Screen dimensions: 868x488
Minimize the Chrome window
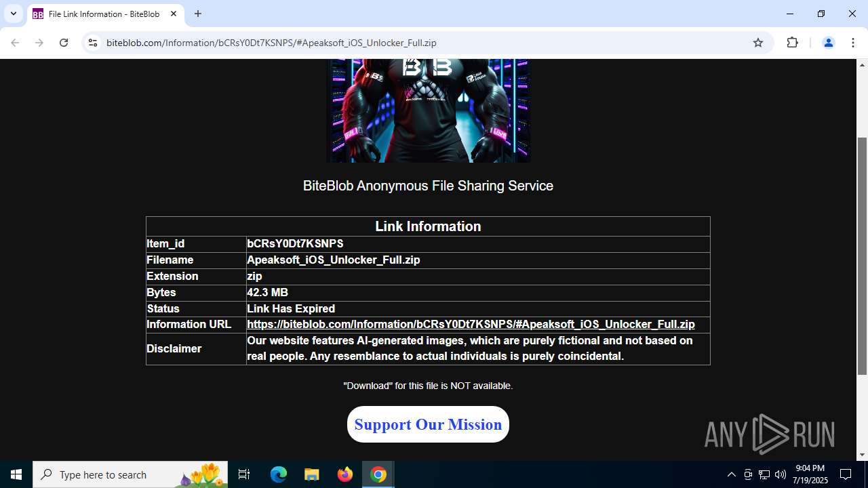(790, 14)
